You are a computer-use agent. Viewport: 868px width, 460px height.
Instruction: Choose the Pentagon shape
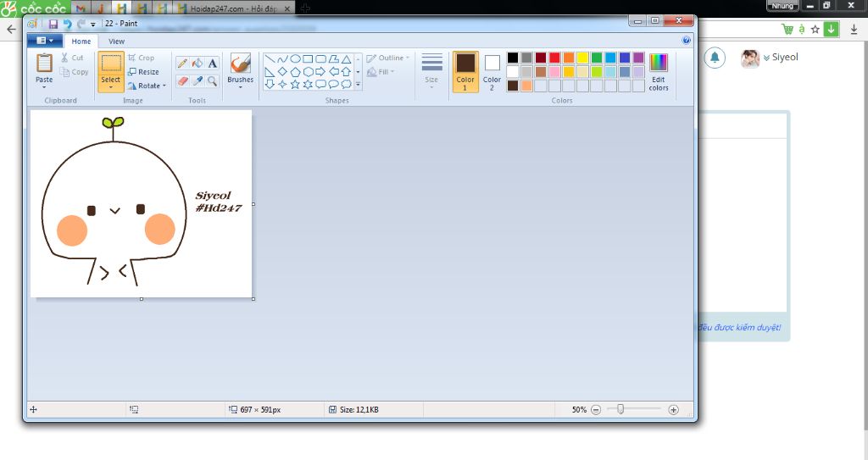tap(295, 71)
